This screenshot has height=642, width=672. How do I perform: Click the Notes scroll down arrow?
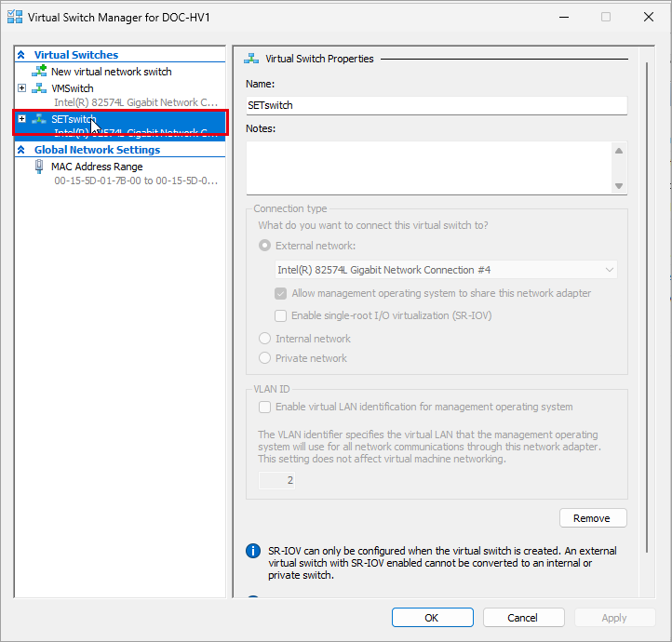(619, 186)
